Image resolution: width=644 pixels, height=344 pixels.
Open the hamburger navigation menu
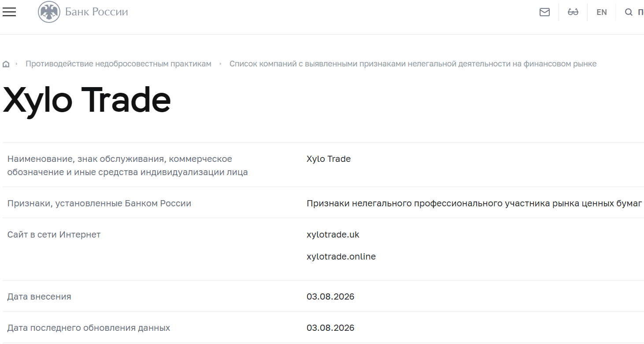[x=9, y=12]
